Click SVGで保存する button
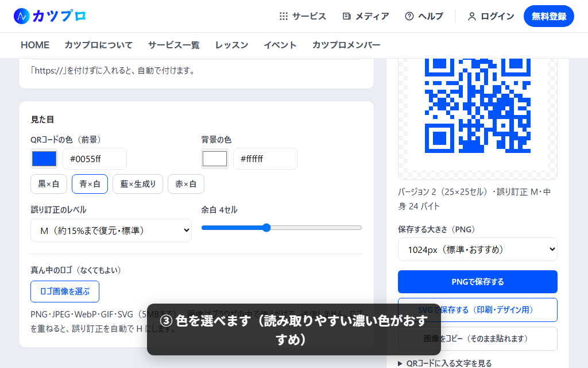Screen dimensions: 588x368 coord(477,310)
